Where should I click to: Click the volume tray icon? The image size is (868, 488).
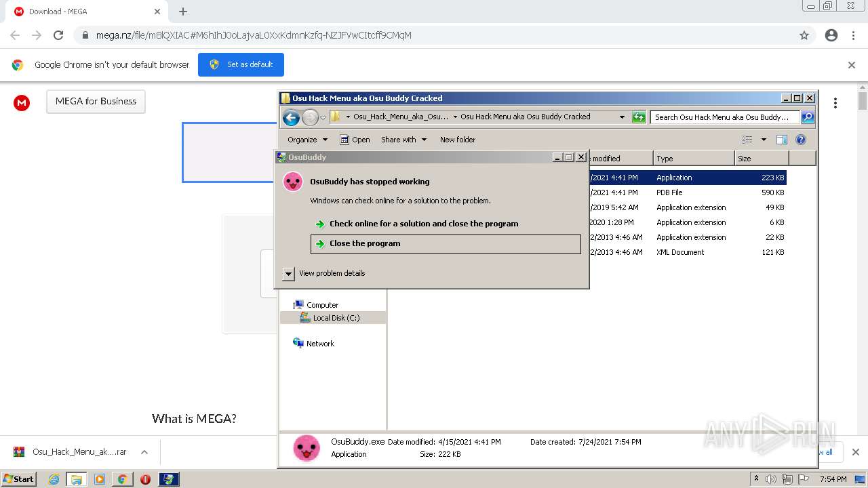tap(771, 479)
